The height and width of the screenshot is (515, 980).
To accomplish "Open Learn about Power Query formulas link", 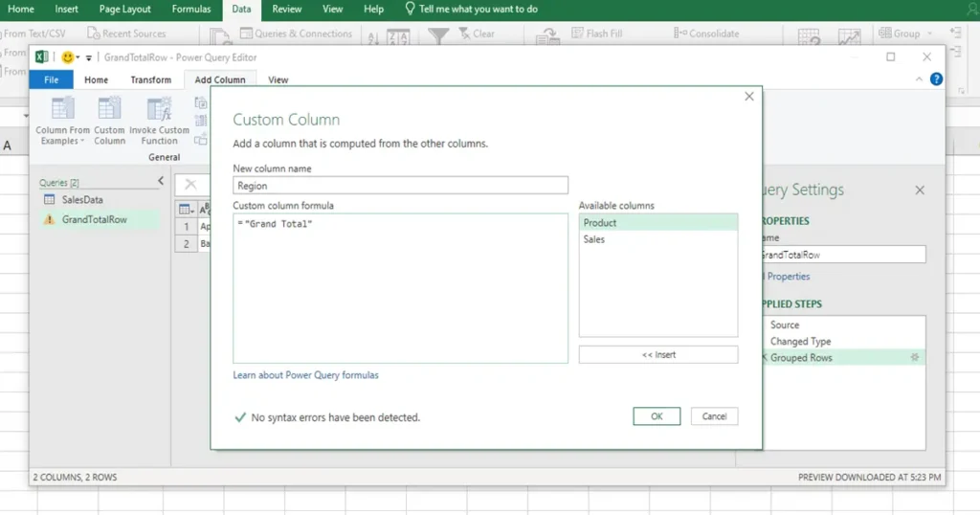I will click(x=305, y=375).
